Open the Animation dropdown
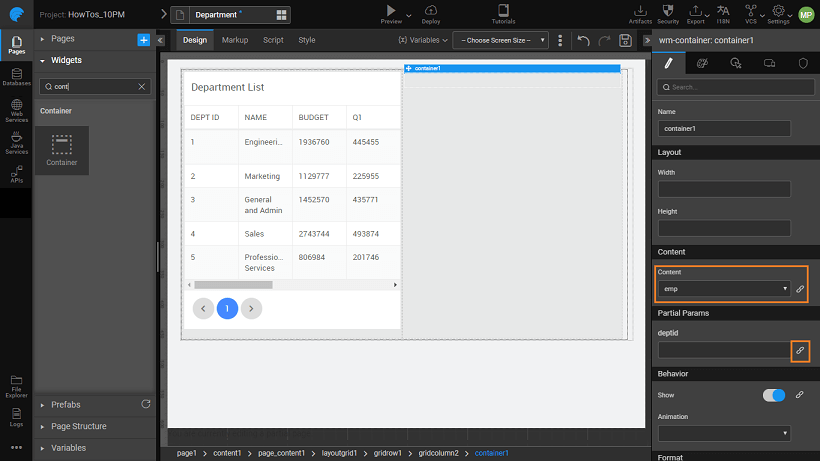820x461 pixels. pos(724,433)
